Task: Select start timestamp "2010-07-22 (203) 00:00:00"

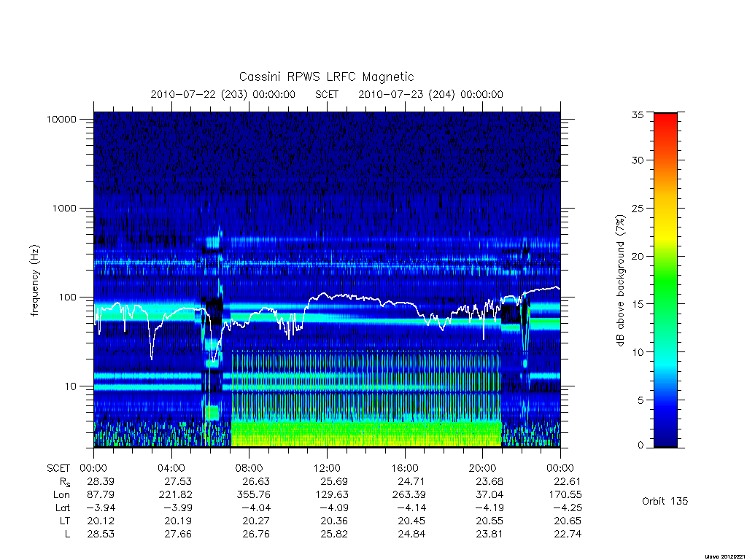Action: tap(223, 94)
